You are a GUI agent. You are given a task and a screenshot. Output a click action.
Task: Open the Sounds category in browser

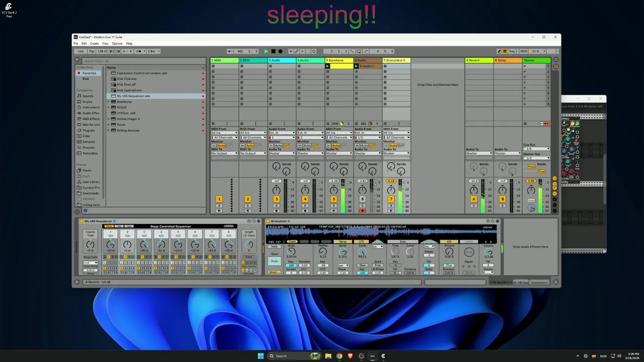(88, 96)
